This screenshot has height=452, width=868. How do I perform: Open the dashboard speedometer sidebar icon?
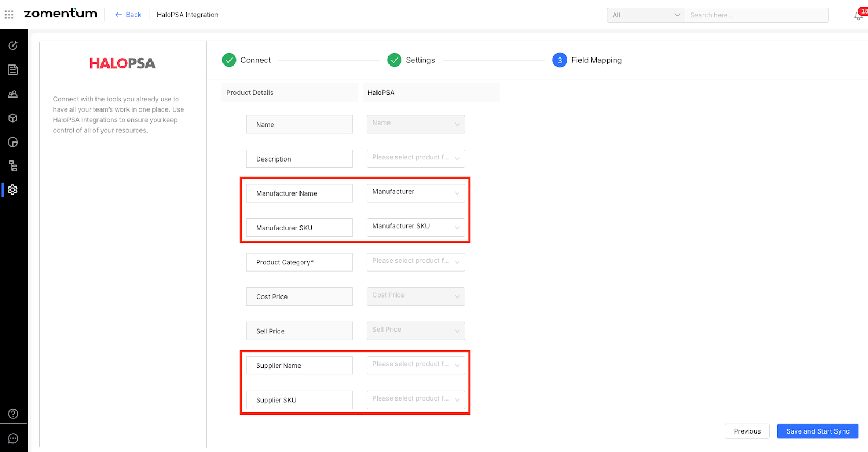point(13,46)
